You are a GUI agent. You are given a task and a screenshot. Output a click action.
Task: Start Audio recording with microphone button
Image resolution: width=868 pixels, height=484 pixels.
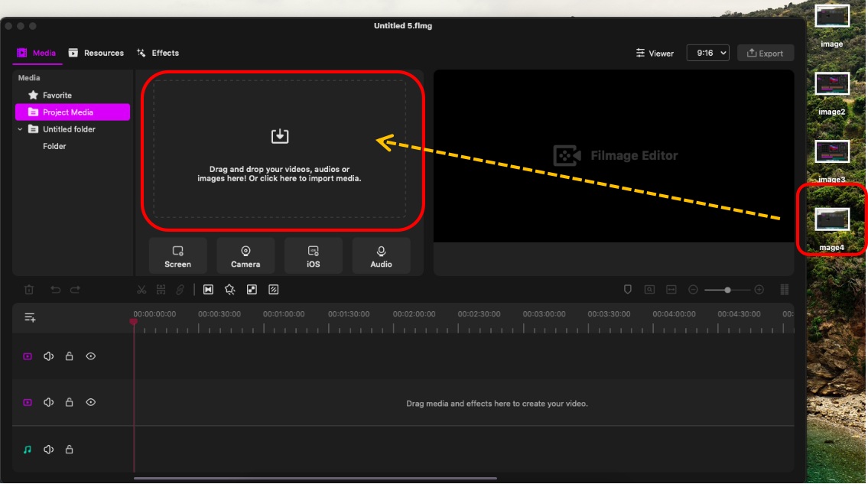[381, 256]
